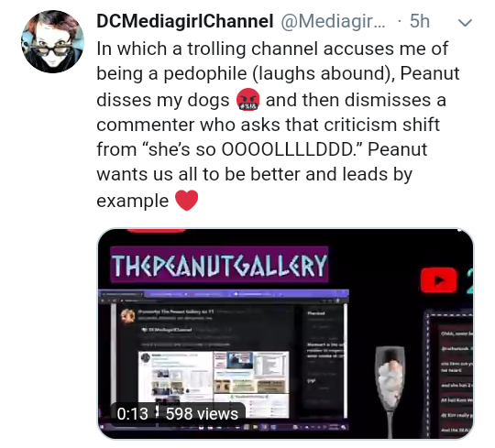Click the angry cursing face emoji
495x448 pixels.
coord(247,100)
